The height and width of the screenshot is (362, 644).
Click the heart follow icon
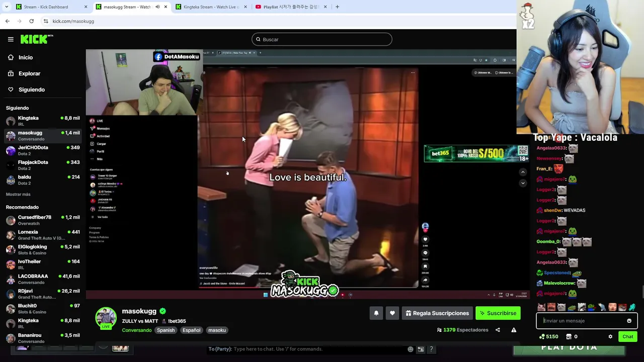[x=392, y=313]
